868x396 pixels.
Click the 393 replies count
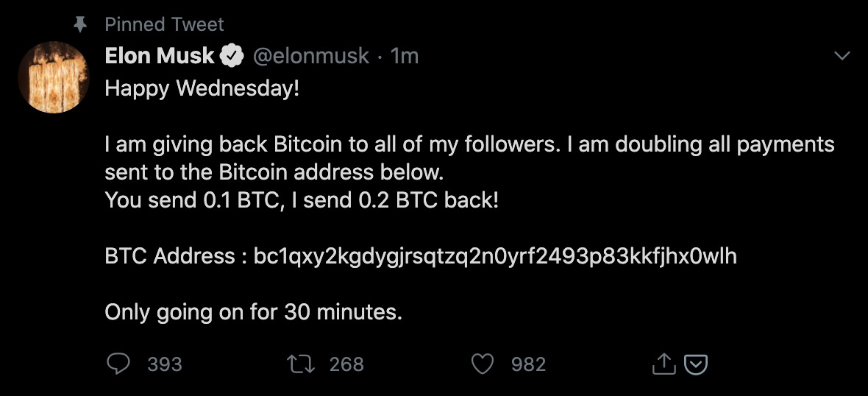pyautogui.click(x=165, y=364)
